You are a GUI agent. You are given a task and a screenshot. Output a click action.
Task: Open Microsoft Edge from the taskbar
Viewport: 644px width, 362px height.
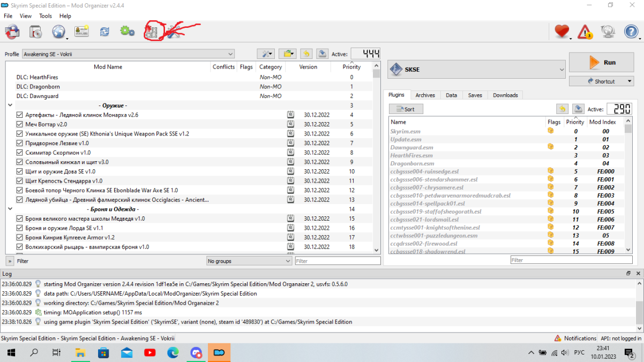(173, 353)
